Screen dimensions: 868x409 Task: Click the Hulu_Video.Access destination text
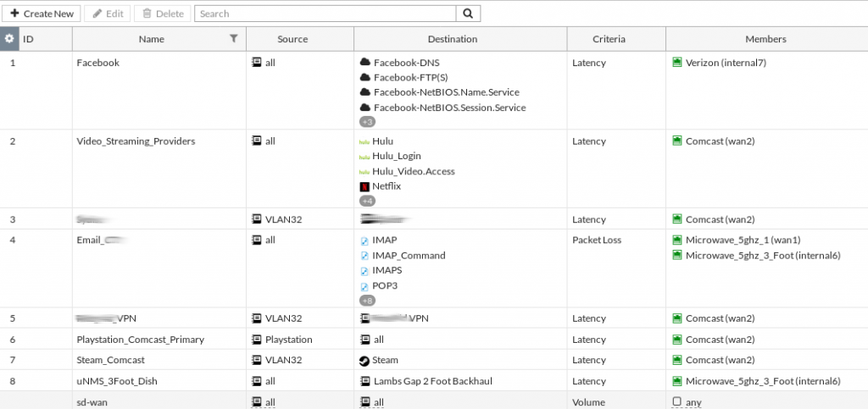[414, 171]
